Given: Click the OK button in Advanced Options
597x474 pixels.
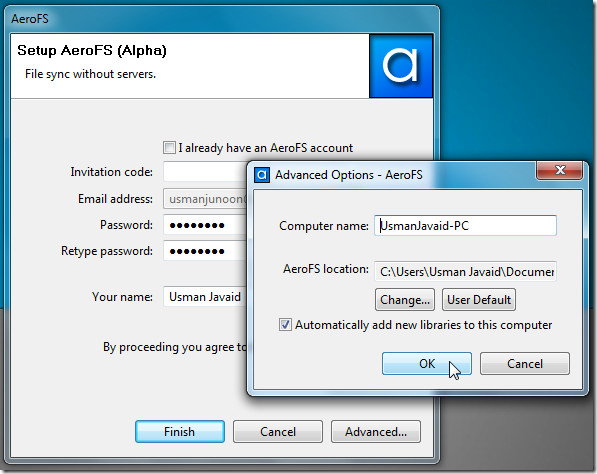Looking at the screenshot, I should pyautogui.click(x=427, y=364).
